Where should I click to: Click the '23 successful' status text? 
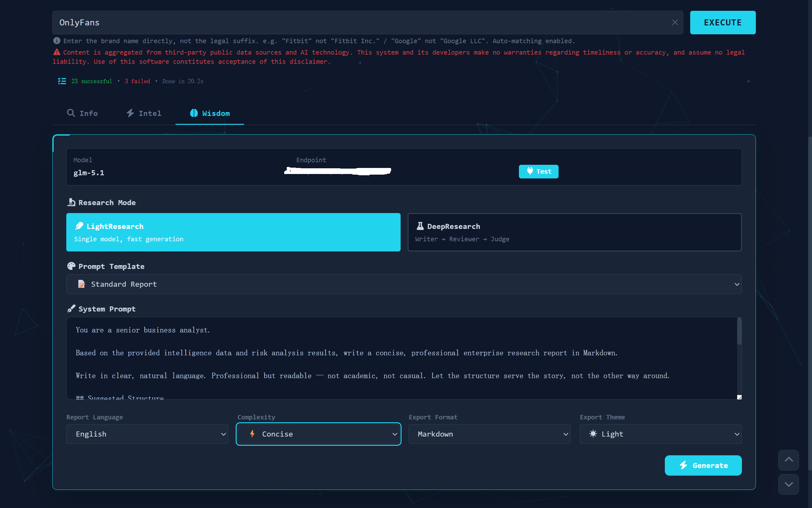92,81
